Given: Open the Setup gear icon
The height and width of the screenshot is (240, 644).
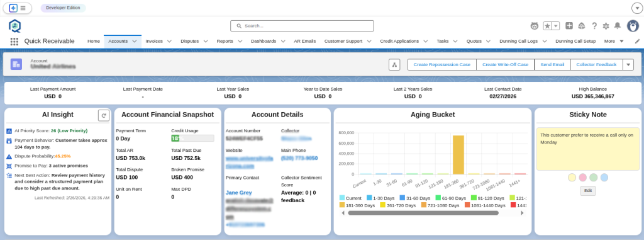Looking at the screenshot, I should (606, 26).
